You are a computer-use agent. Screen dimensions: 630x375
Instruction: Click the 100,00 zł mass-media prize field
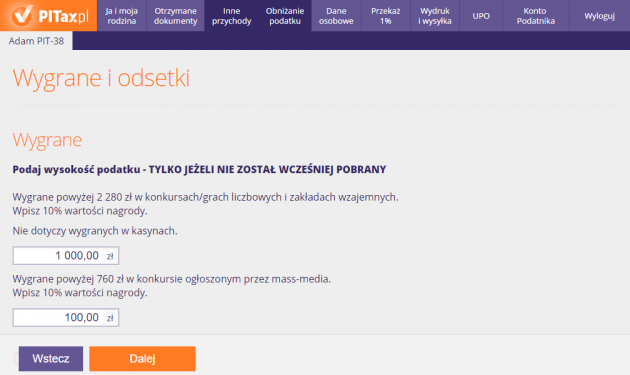65,318
